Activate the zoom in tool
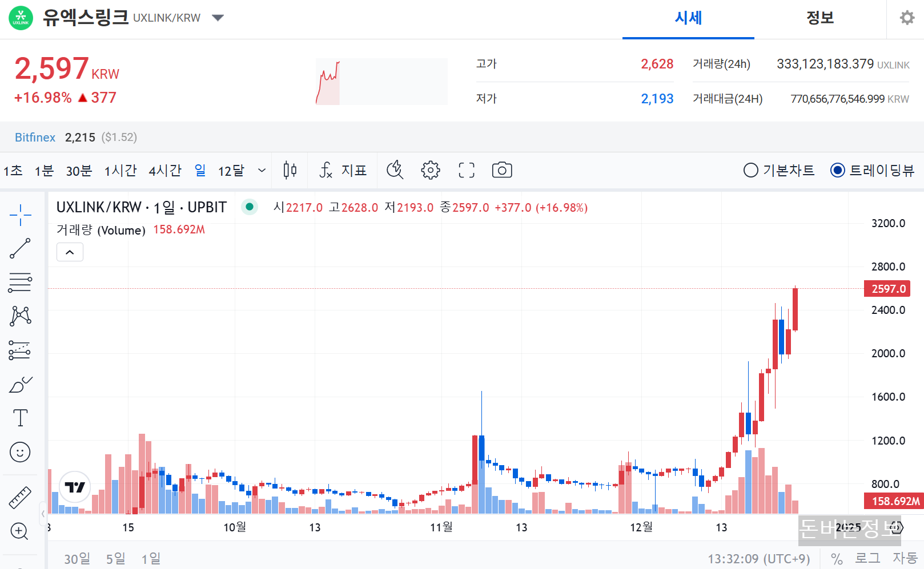 [x=20, y=531]
